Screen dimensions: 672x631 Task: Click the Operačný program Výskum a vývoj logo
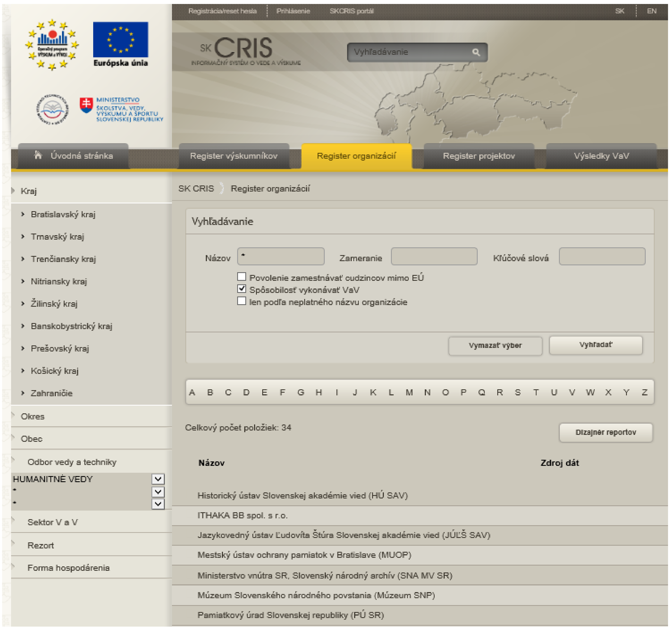(52, 44)
